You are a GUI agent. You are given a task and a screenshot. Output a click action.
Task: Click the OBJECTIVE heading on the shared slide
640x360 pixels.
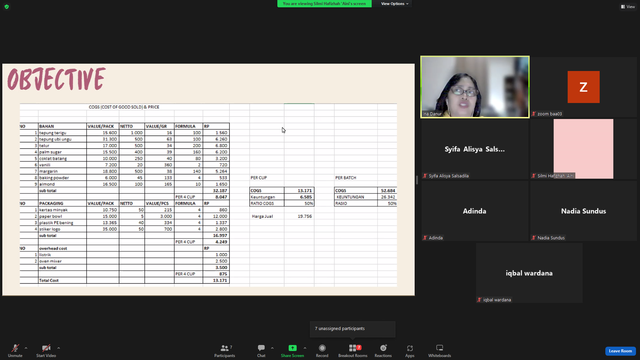56,79
